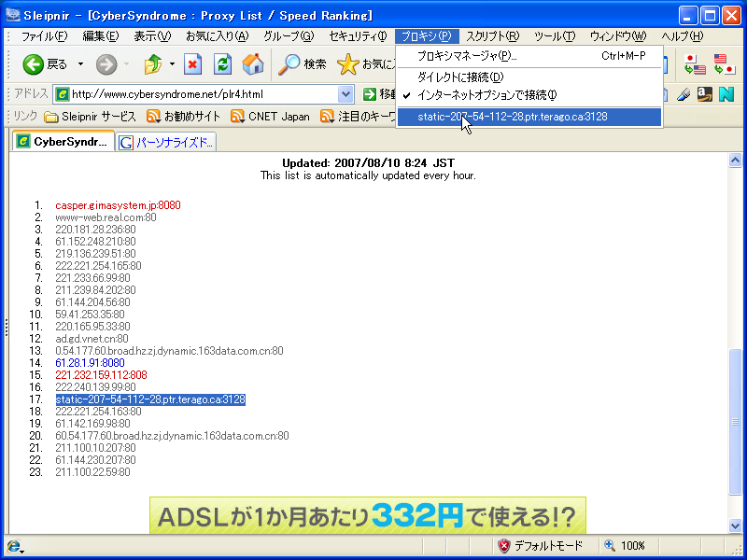Open the Back button history dropdown arrow
This screenshot has height=560, width=747.
pos(80,64)
